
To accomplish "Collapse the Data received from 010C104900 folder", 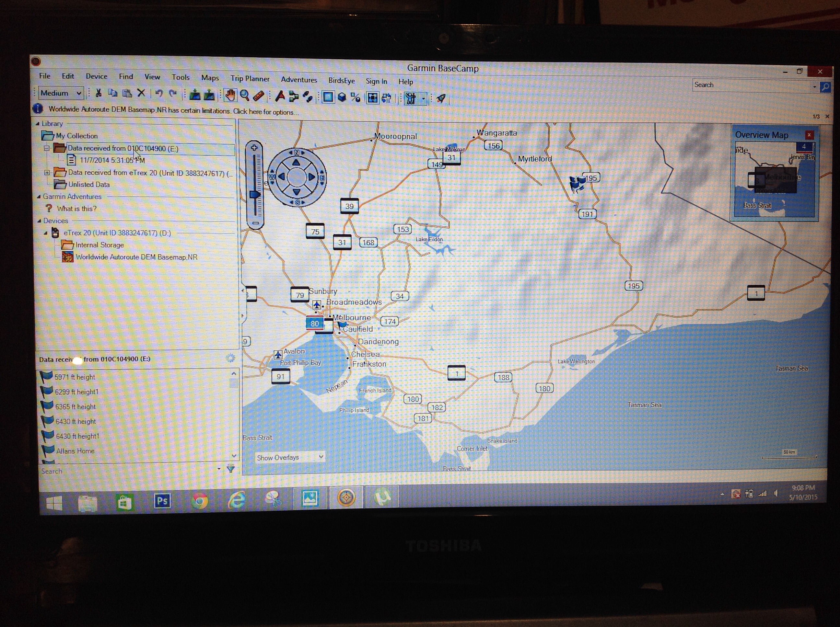I will pyautogui.click(x=46, y=148).
